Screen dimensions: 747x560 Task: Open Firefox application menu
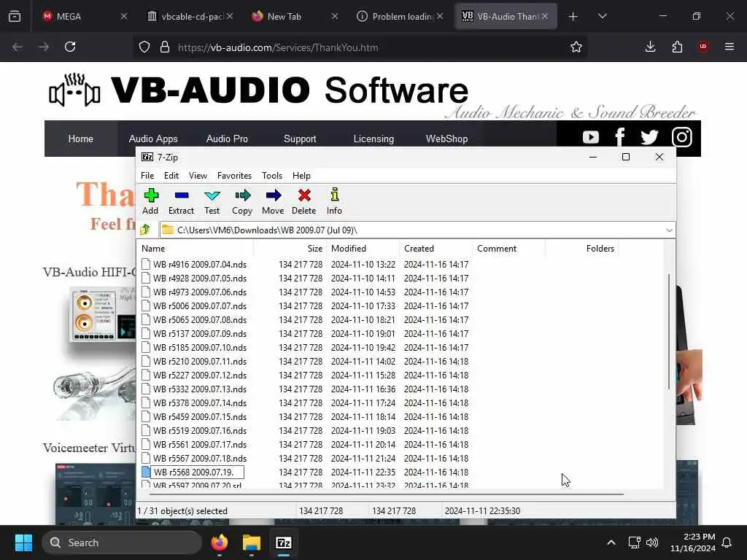click(x=729, y=47)
